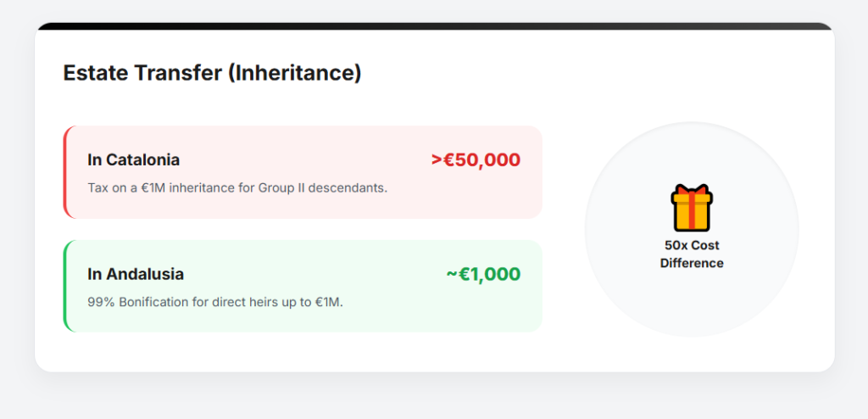Click the 99% Bonification description text
This screenshot has height=419, width=868.
point(215,301)
